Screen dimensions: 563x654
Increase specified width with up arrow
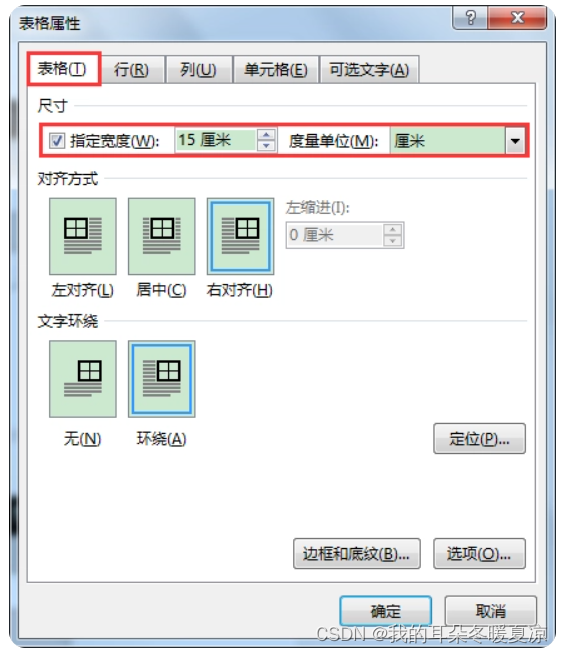point(266,135)
